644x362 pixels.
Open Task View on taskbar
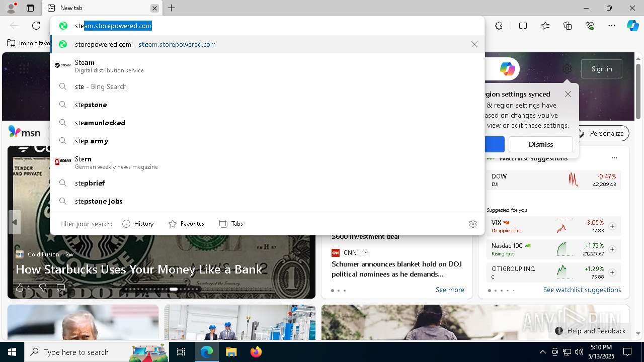181,352
